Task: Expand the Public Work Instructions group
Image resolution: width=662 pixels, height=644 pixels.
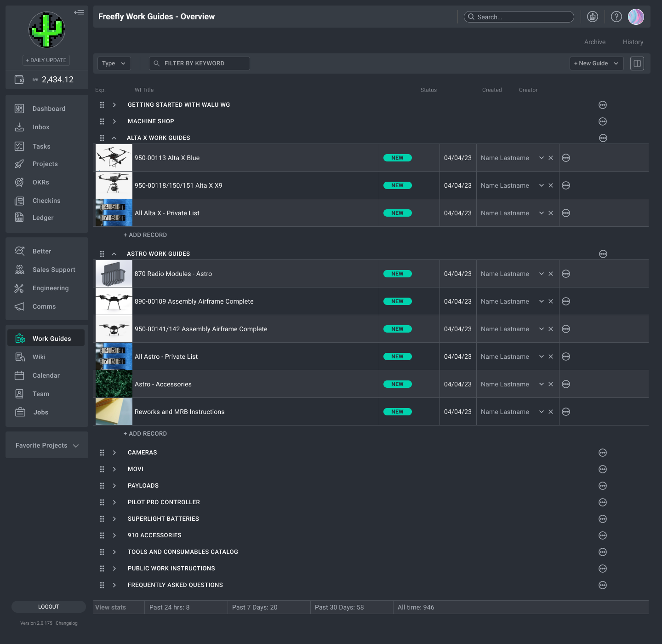Action: (x=114, y=569)
